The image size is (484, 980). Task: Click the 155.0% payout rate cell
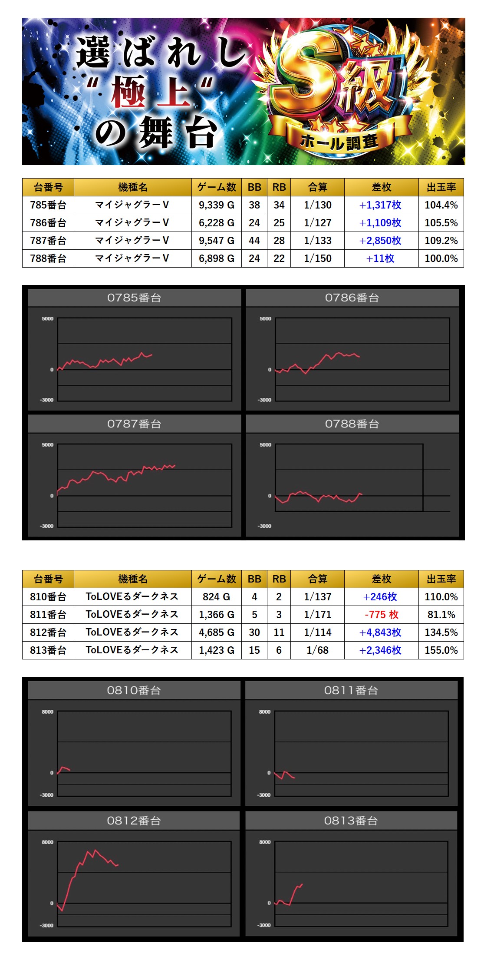coord(441,650)
